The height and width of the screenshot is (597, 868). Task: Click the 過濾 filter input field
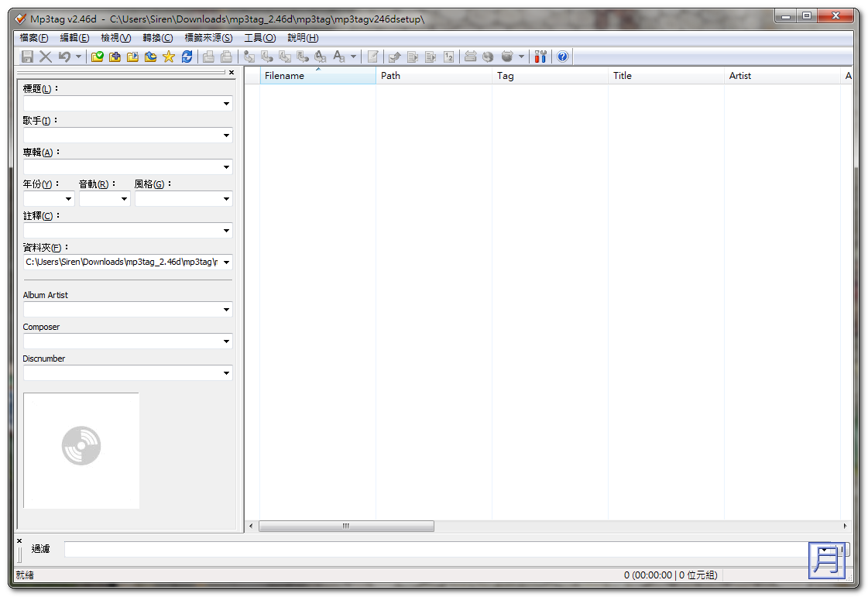pyautogui.click(x=434, y=549)
